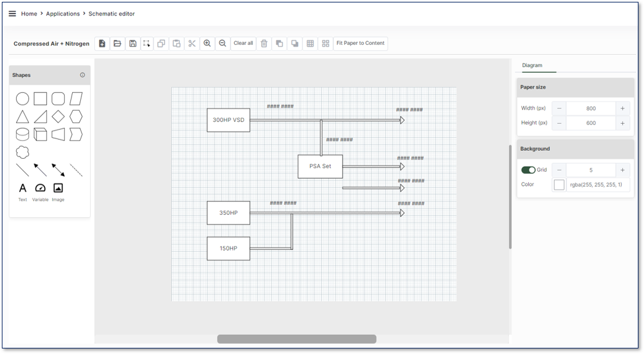644x354 pixels.
Task: Pick the trapezoid shape
Action: [x=58, y=135]
